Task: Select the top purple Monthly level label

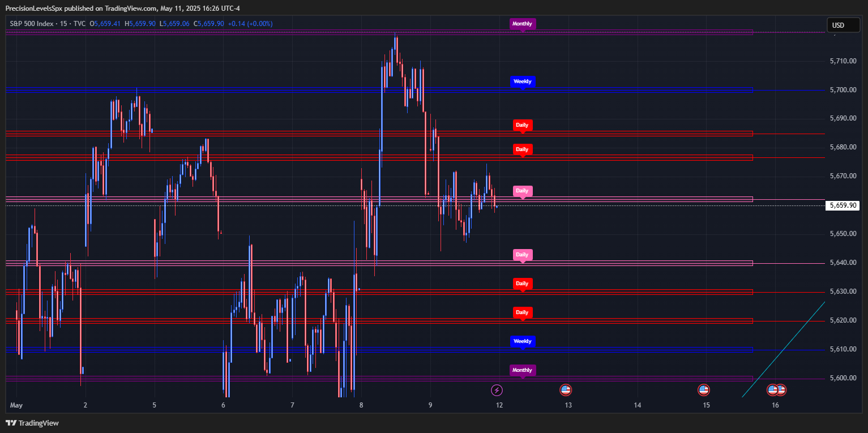Action: (x=521, y=24)
